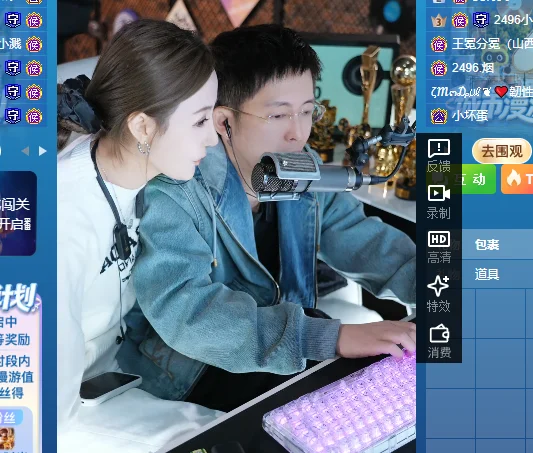Open the 计划 promotion banner
Viewport: 533px width, 453px height.
click(x=20, y=367)
